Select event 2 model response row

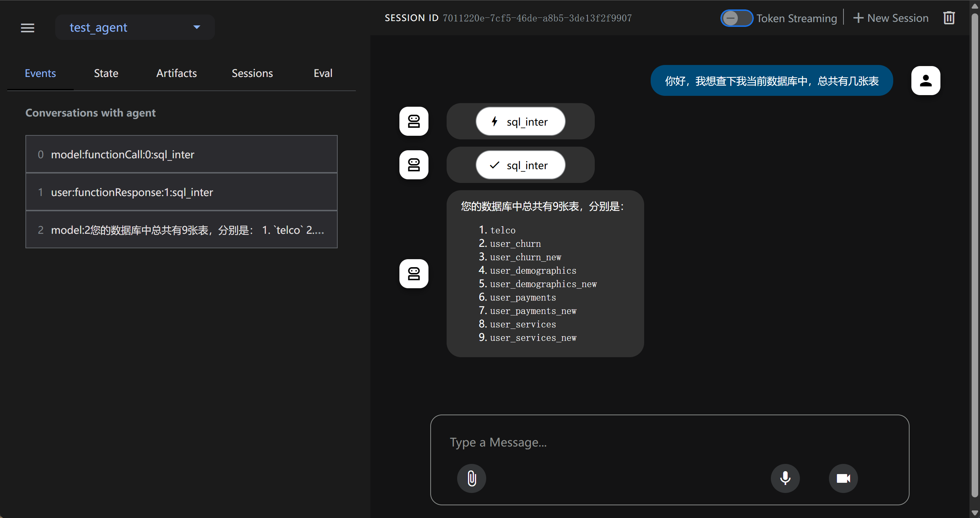(182, 230)
